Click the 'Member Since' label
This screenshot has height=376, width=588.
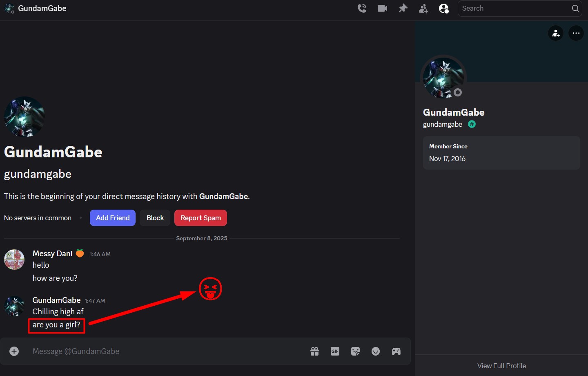pos(448,146)
